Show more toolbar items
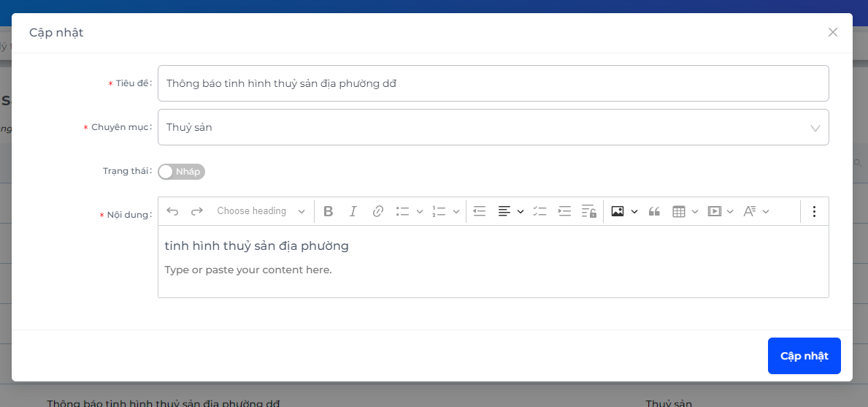868x407 pixels. point(814,211)
